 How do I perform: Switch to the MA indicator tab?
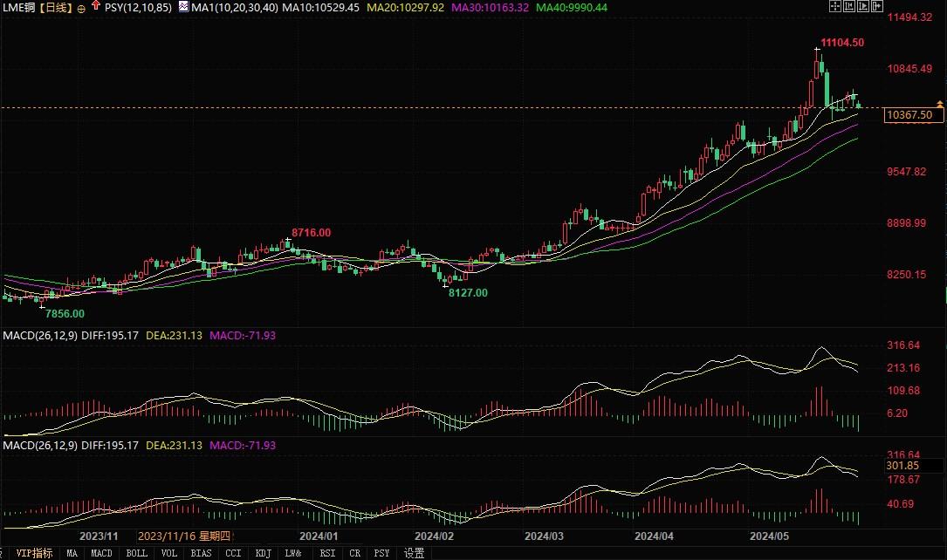(72, 553)
